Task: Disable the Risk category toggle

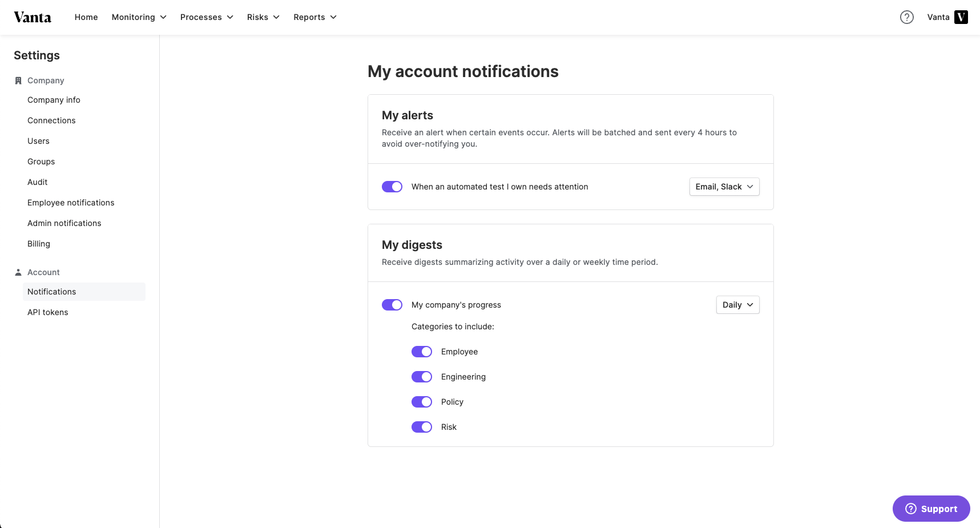Action: click(422, 427)
